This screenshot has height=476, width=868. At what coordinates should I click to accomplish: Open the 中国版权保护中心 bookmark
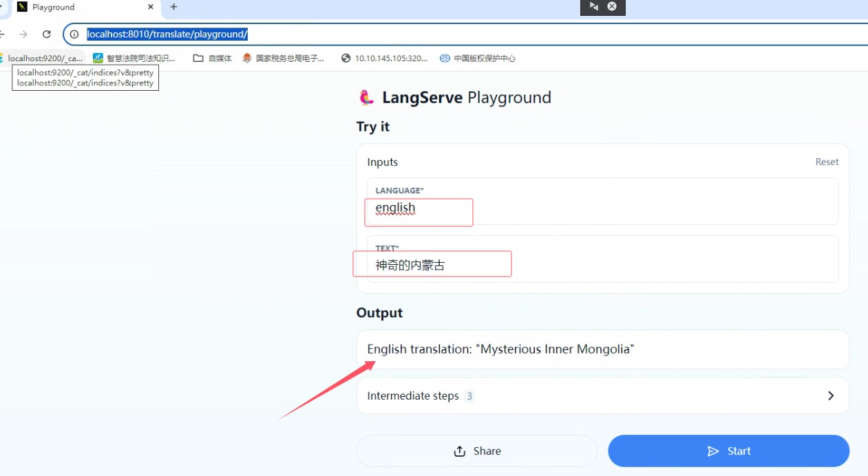(x=477, y=58)
